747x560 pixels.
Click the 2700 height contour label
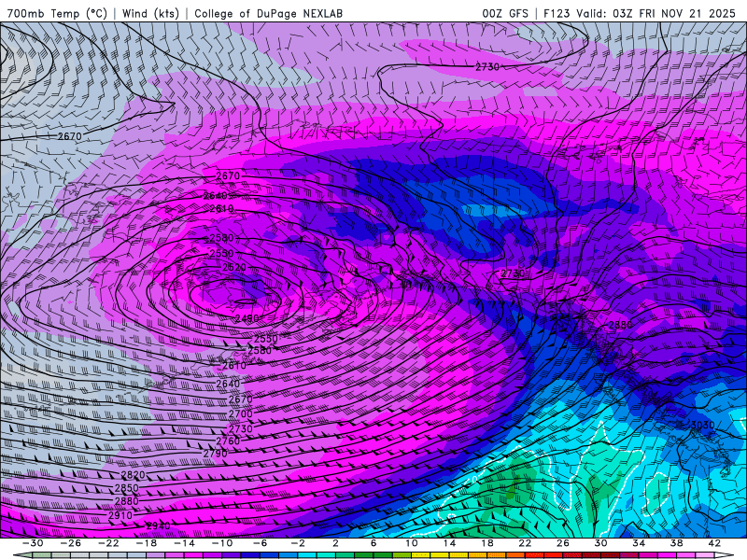241,413
